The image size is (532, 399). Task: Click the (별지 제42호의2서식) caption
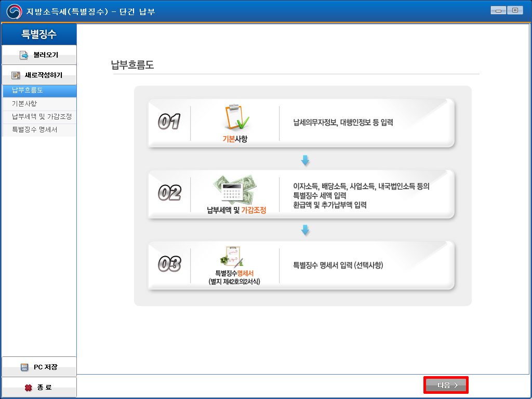point(234,282)
